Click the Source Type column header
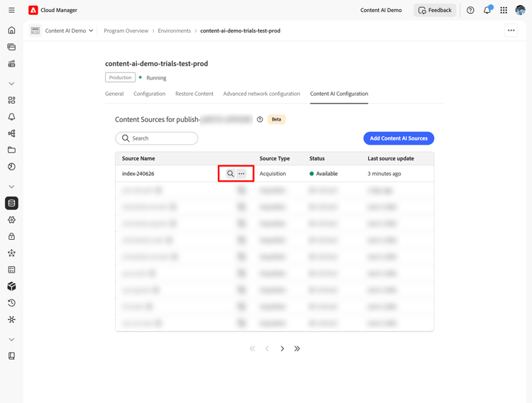The height and width of the screenshot is (403, 532). pos(275,158)
